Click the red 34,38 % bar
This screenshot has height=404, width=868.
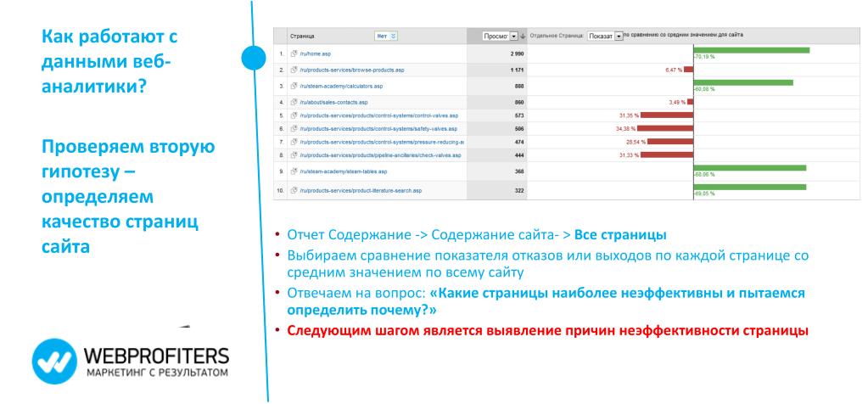[665, 128]
